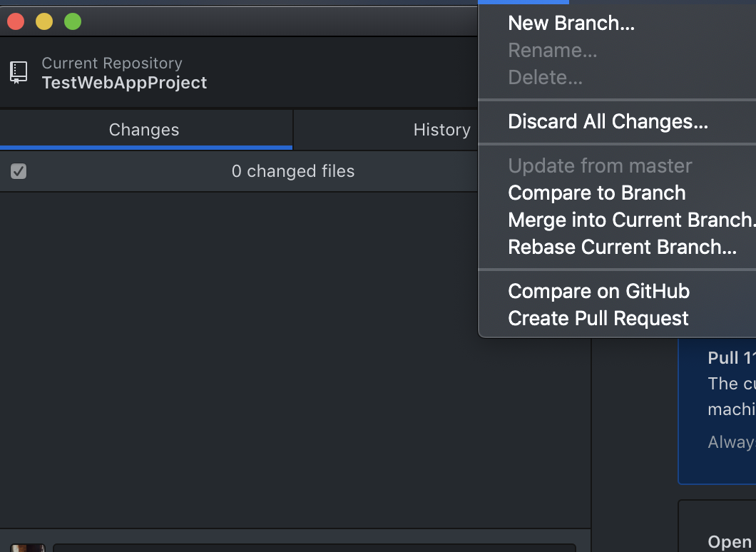Open the Current Repository TestWebAppProject selector
Image resolution: width=756 pixels, height=552 pixels.
(x=239, y=73)
